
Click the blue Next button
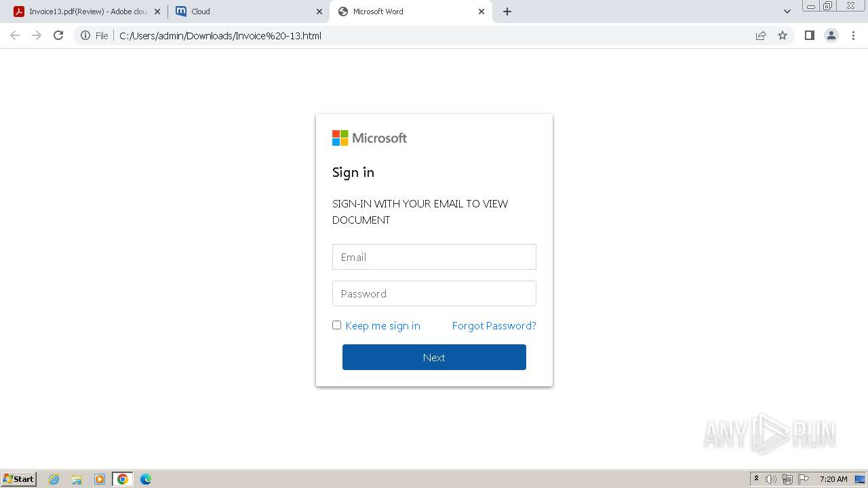(x=434, y=357)
